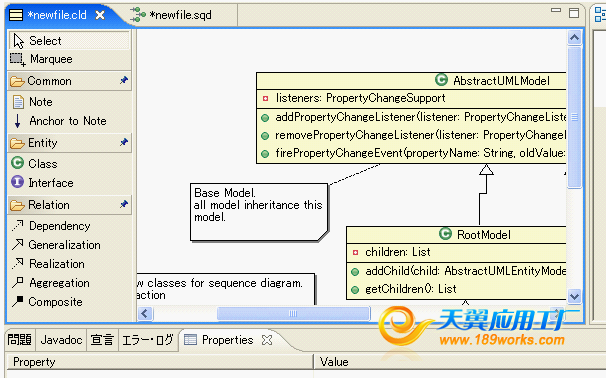607x379 pixels.
Task: Select the Base Model note
Action: 259,212
